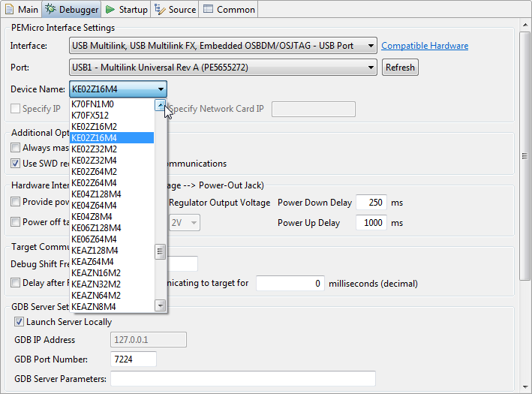Image resolution: width=532 pixels, height=394 pixels.
Task: Select K70FN1M0 from the device list
Action: click(x=112, y=104)
